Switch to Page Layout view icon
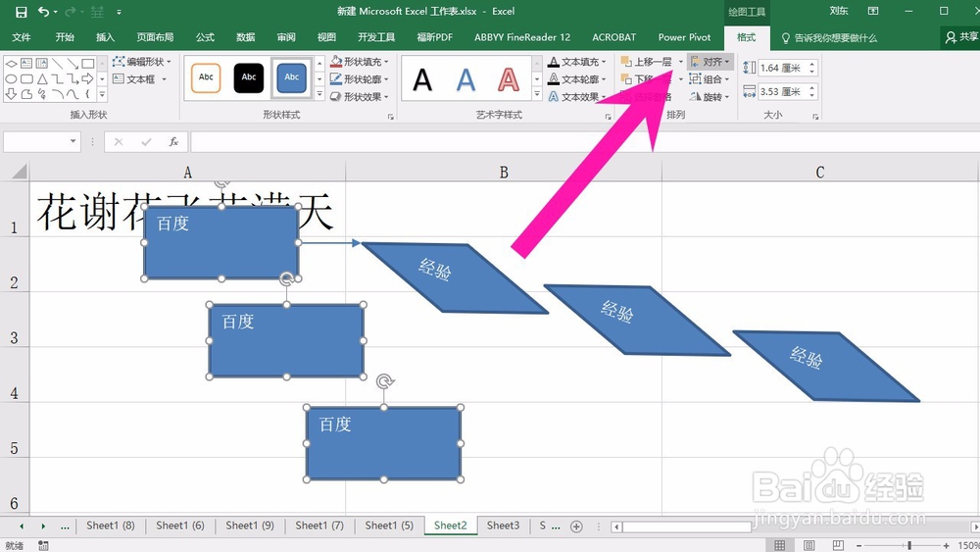The height and width of the screenshot is (552, 980). [x=808, y=545]
